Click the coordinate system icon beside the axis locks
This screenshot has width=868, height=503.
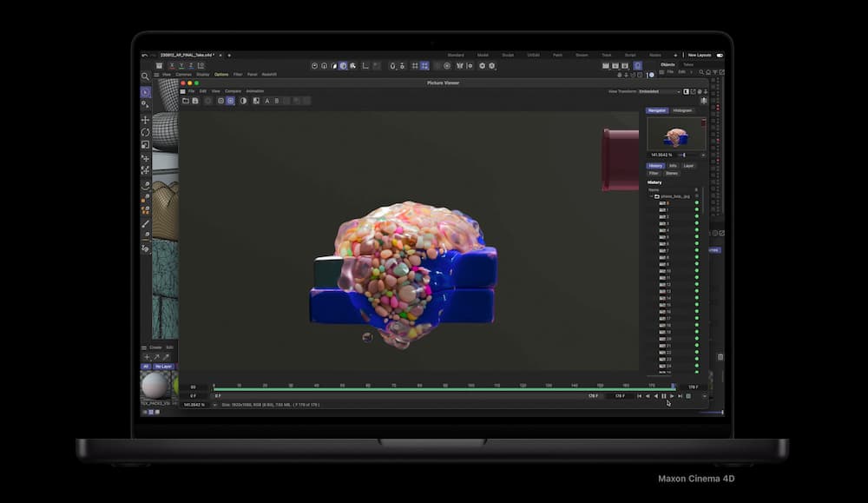click(x=201, y=66)
